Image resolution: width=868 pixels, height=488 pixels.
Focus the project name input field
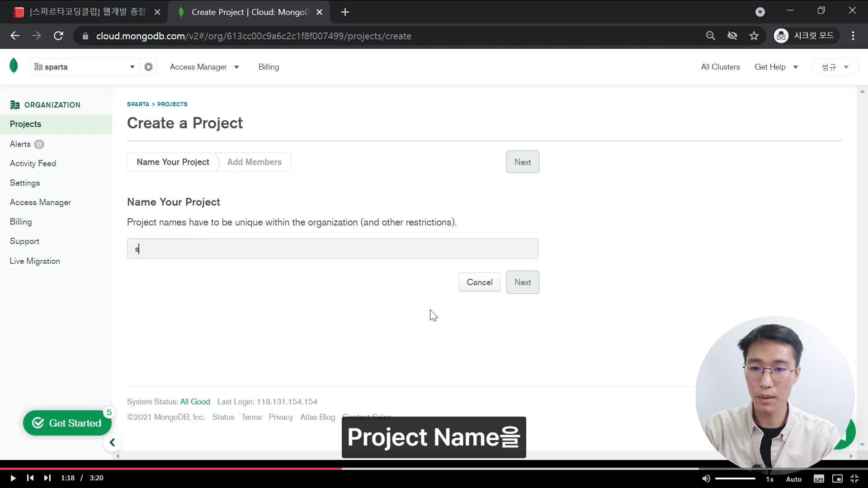(x=333, y=249)
